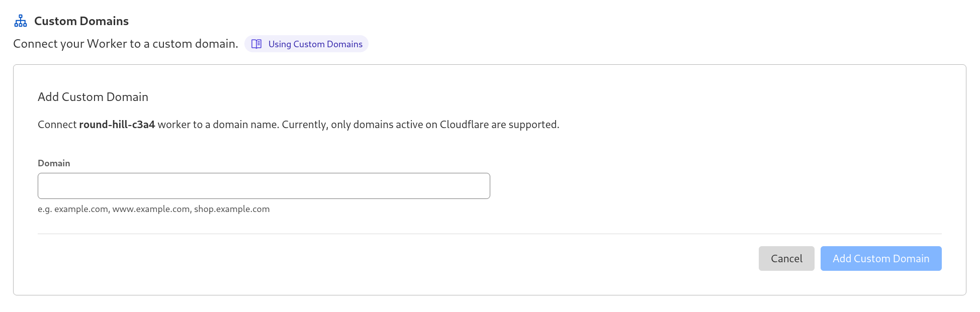
Task: Click the Cancel button
Action: click(x=786, y=258)
